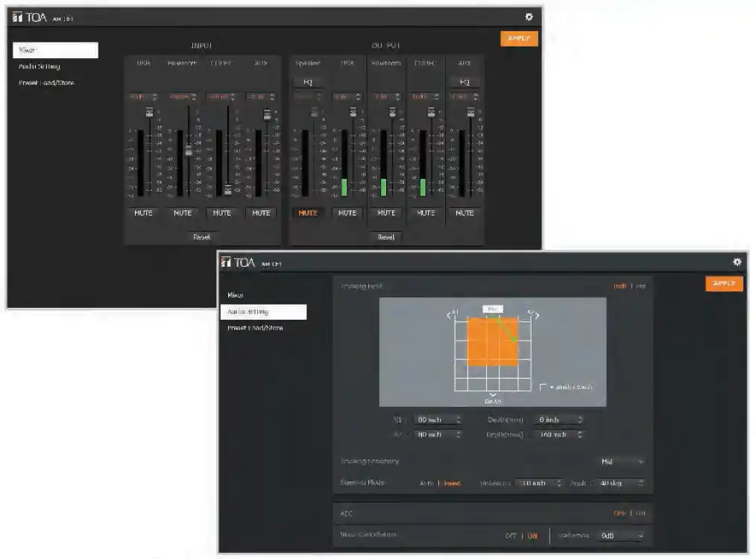The image size is (756, 559).
Task: Open settings gear in the Mixer window
Action: [x=529, y=16]
